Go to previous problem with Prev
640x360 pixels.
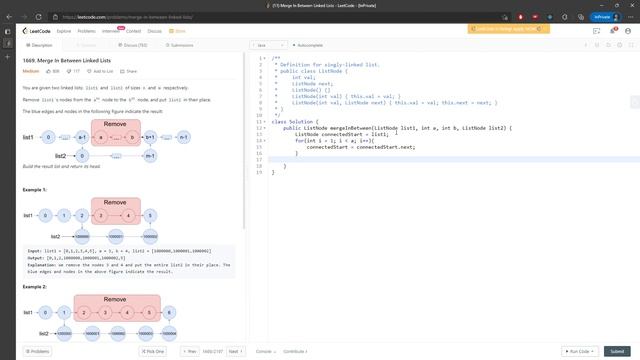pos(190,351)
